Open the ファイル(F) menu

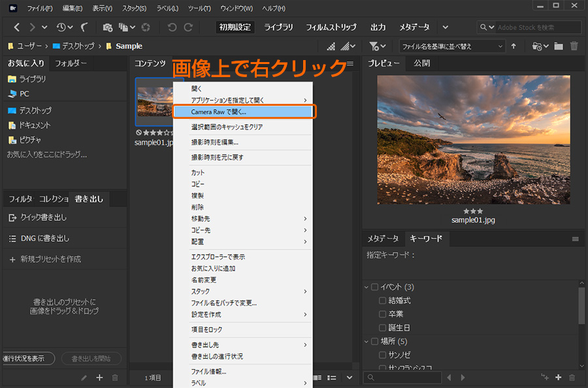40,8
